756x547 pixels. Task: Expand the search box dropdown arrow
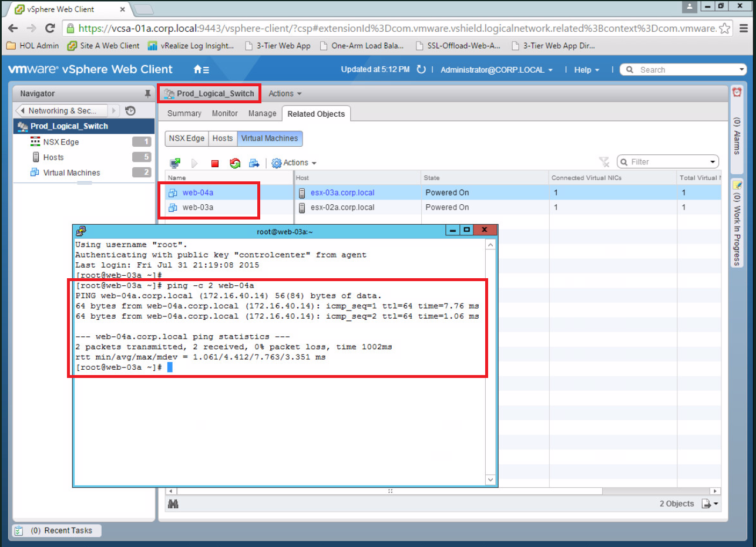point(741,70)
